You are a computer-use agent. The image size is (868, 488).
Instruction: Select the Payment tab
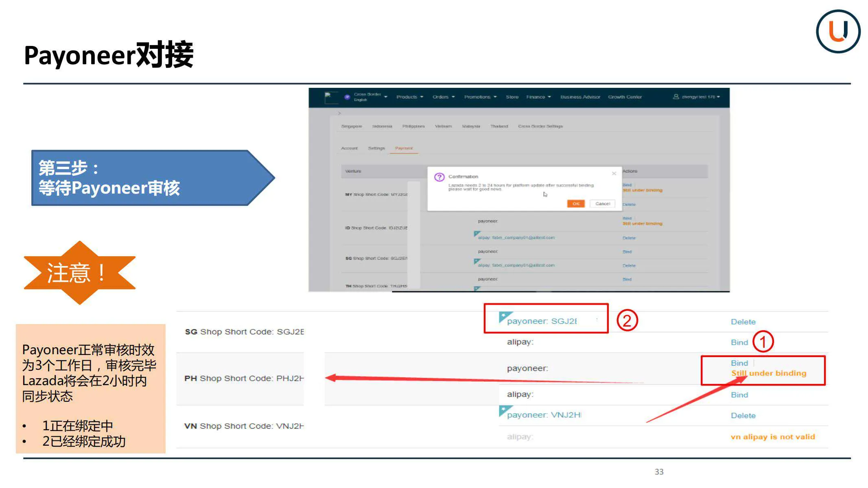pos(403,148)
